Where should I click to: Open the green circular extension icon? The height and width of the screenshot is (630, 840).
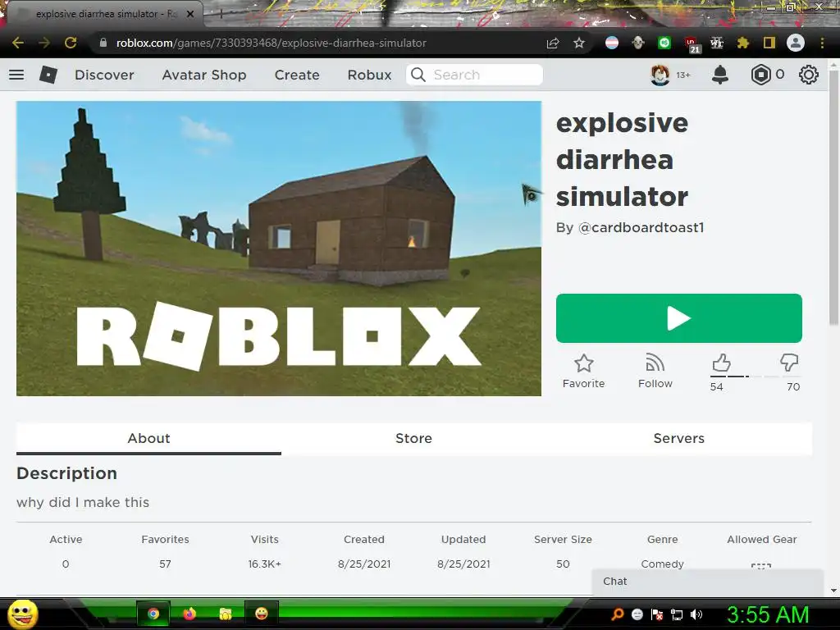pos(664,43)
